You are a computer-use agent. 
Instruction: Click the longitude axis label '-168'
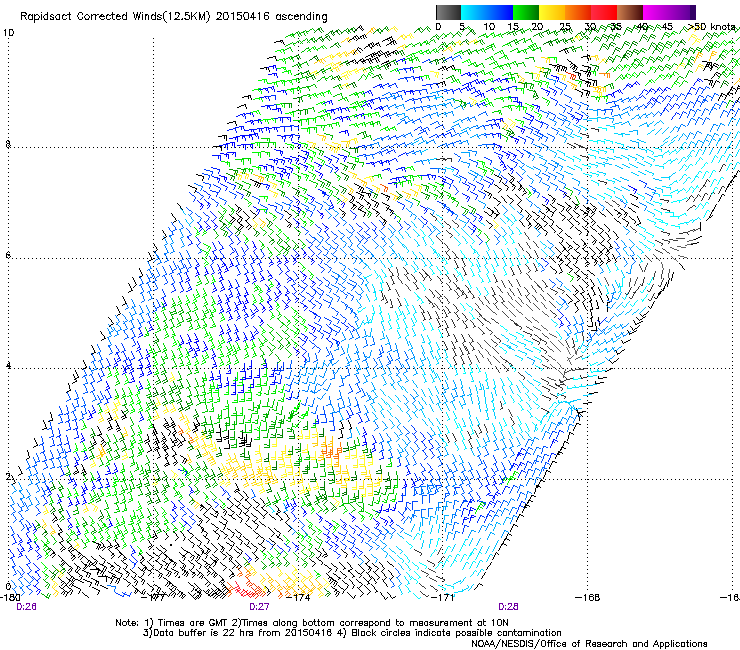click(588, 597)
